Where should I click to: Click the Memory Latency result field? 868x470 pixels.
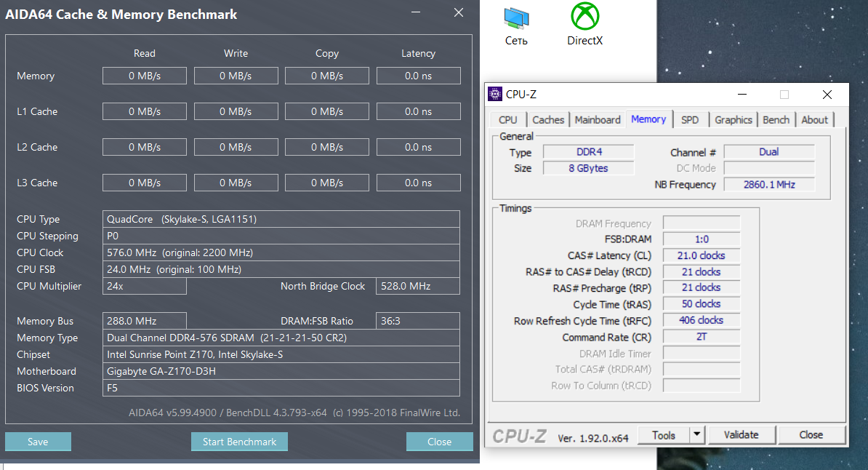tap(419, 76)
